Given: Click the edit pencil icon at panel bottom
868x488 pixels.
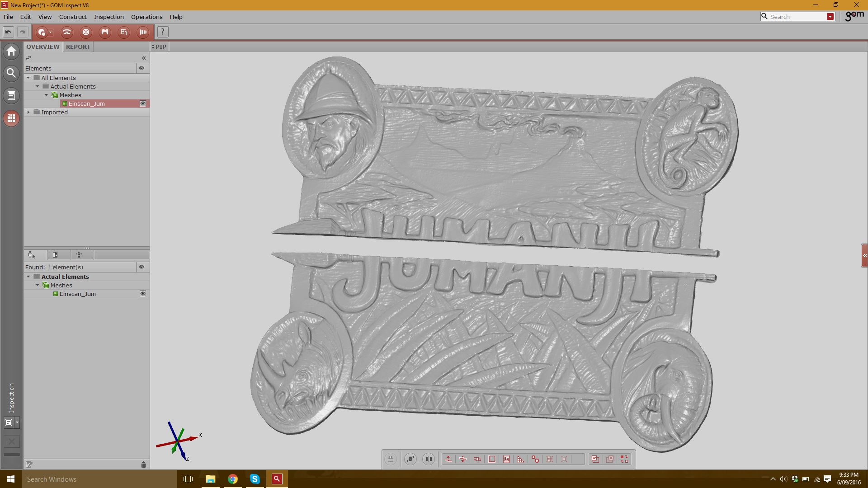Looking at the screenshot, I should [29, 465].
